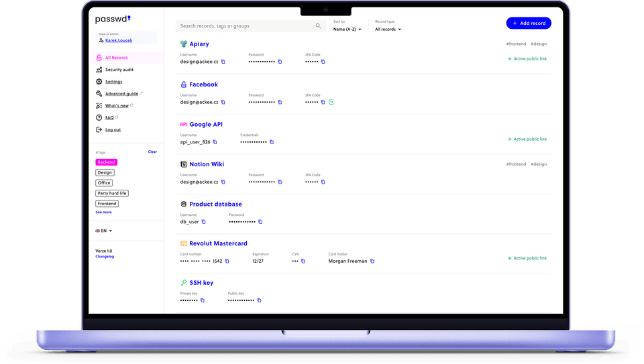Copy the Notion Wiki username
The height and width of the screenshot is (364, 644).
click(x=223, y=182)
